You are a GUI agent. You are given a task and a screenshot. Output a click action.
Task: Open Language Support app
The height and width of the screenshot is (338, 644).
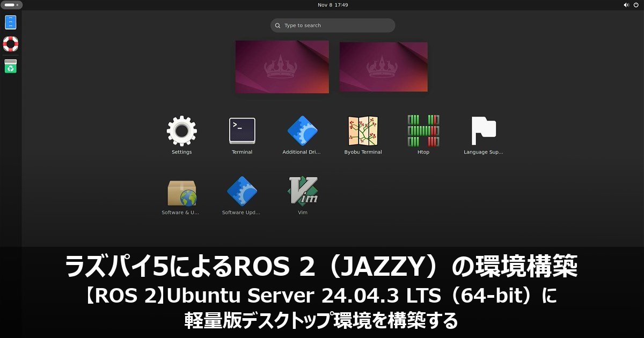click(483, 132)
